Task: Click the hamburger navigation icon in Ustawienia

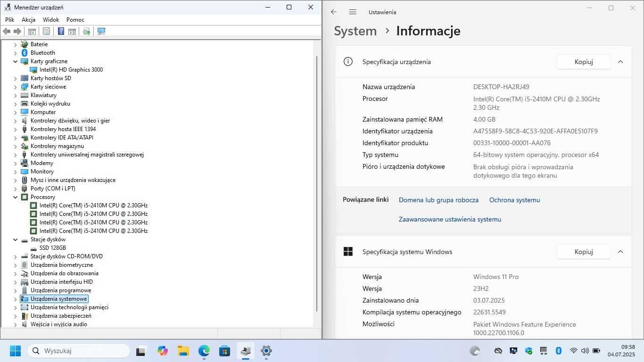Action: pos(353,12)
